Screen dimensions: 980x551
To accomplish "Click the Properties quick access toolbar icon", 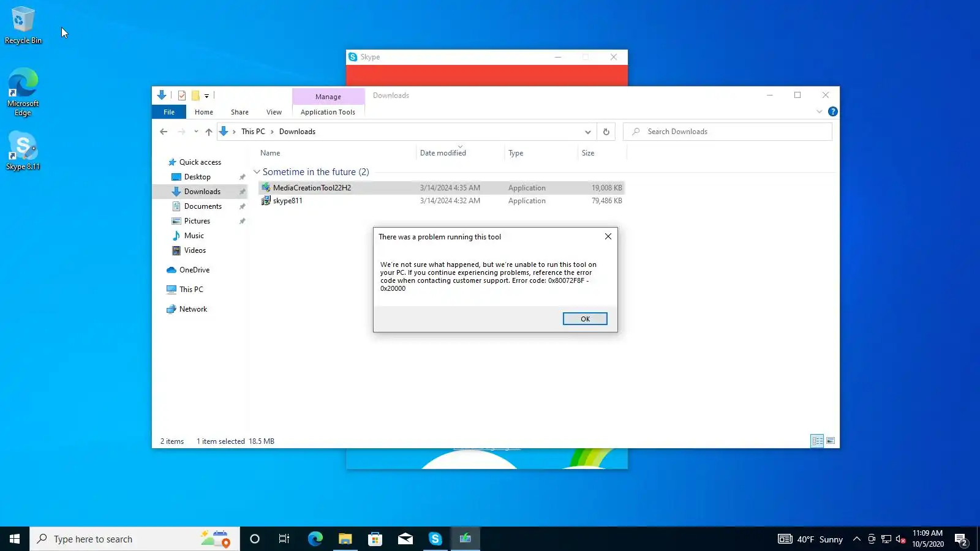I will tap(182, 96).
